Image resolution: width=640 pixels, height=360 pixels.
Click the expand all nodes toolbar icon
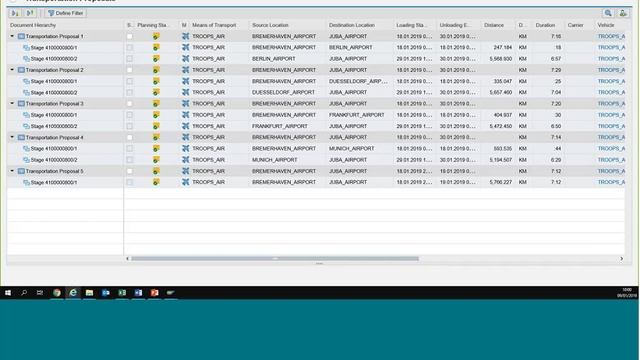(15, 13)
